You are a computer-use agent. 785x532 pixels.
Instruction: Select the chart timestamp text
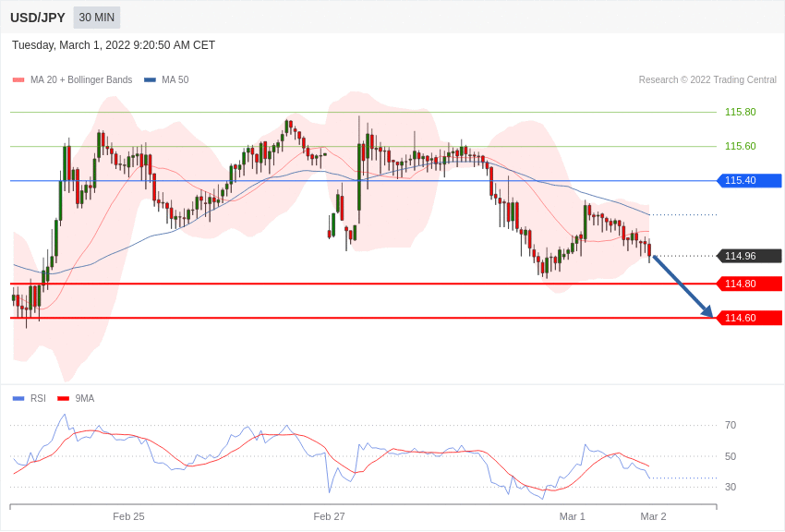point(114,45)
